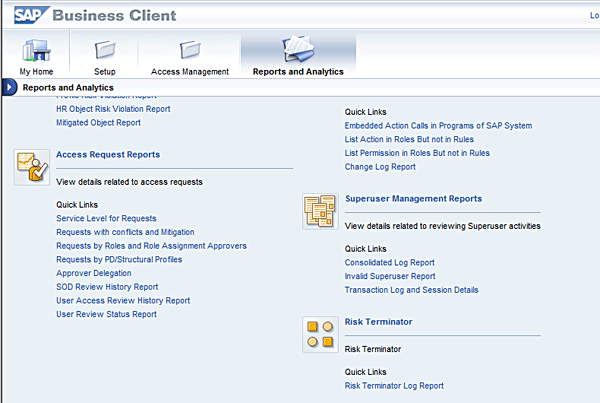600x403 pixels.
Task: Open User Review Status Report link
Action: [x=106, y=314]
